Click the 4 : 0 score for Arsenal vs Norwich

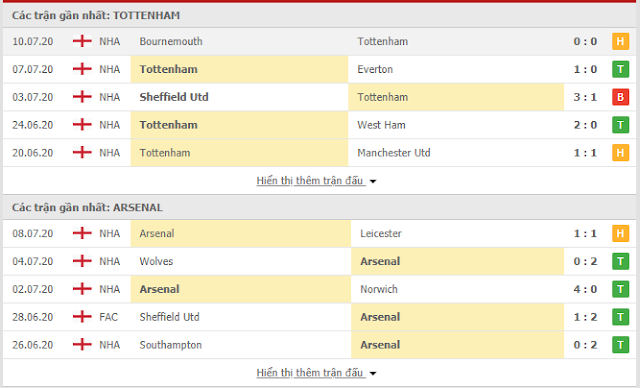[585, 289]
